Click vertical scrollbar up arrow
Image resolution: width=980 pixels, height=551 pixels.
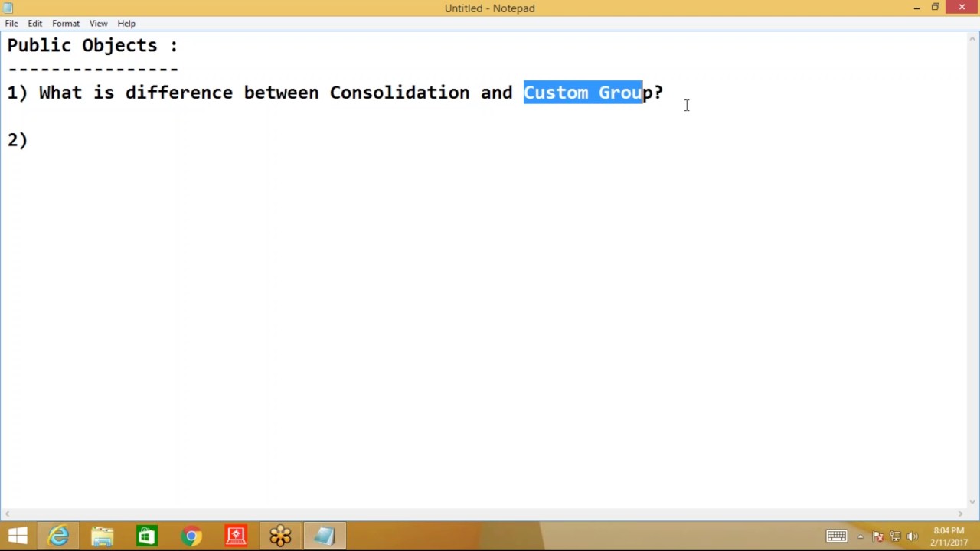[973, 37]
